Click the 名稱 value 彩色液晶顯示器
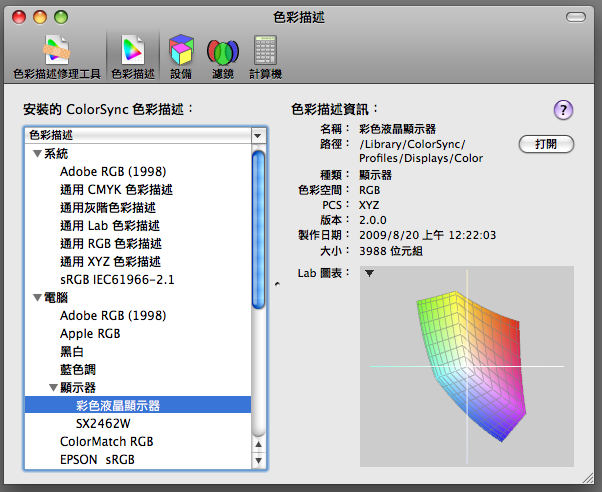602x492 pixels. coord(397,129)
